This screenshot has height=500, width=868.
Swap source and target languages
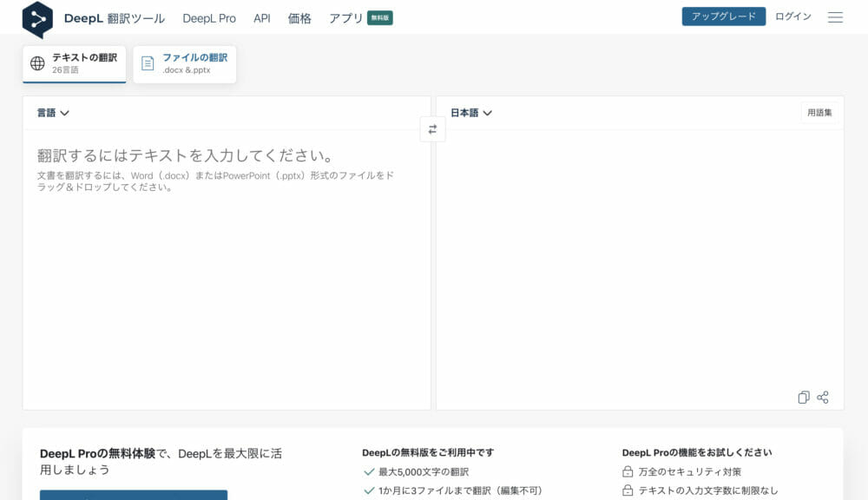pyautogui.click(x=432, y=129)
